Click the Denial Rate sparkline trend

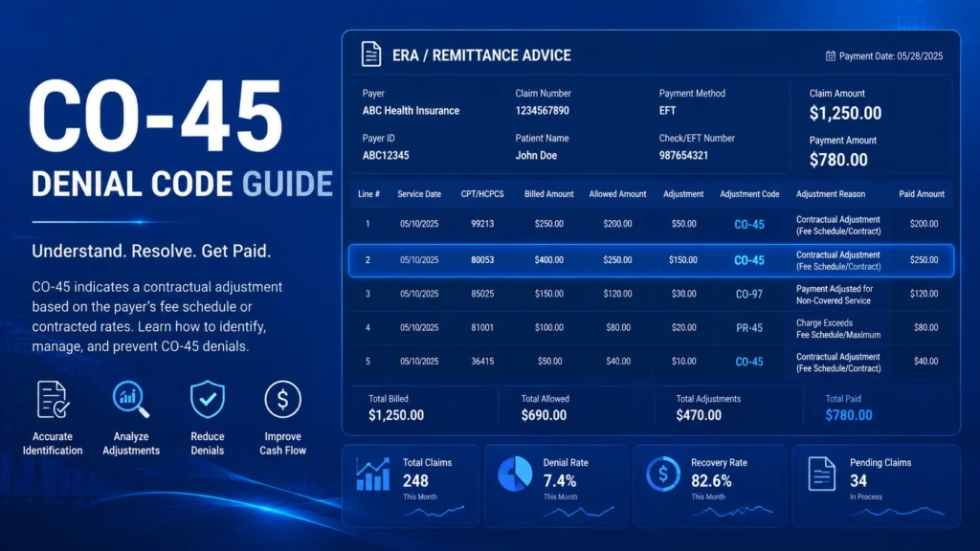coord(578,512)
